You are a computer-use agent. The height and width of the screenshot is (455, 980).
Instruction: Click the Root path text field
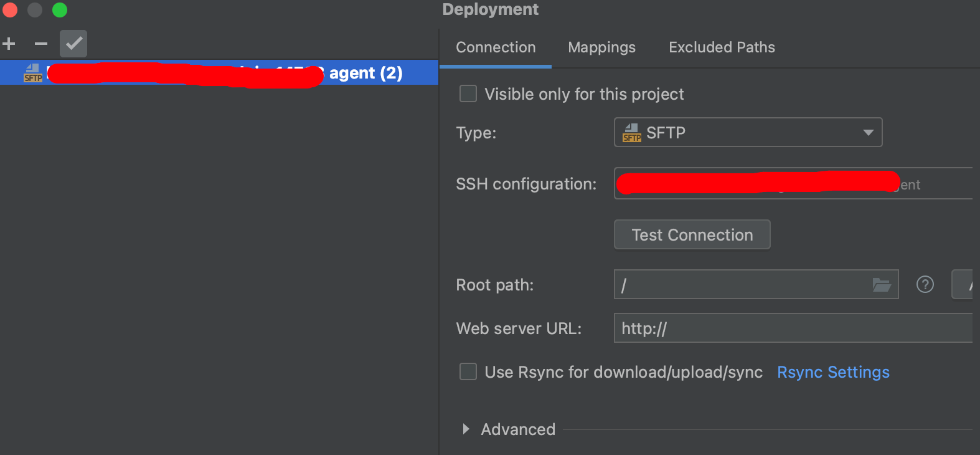741,285
